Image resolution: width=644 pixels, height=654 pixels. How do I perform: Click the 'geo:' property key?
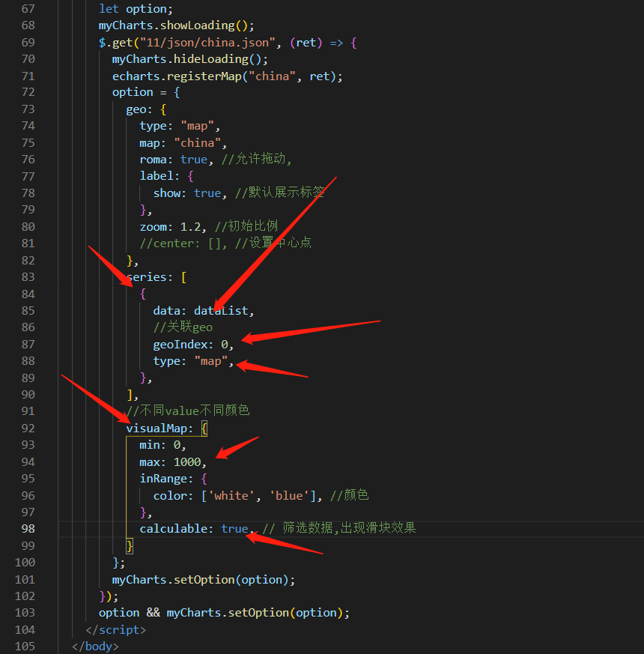pos(139,109)
